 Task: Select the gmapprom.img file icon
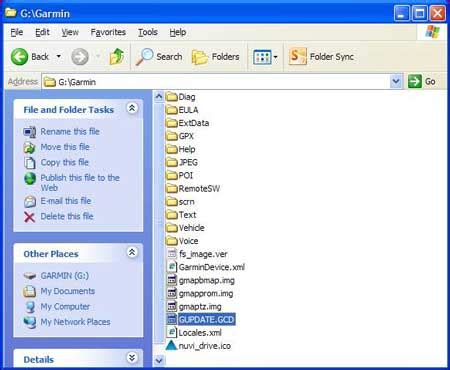click(x=172, y=293)
